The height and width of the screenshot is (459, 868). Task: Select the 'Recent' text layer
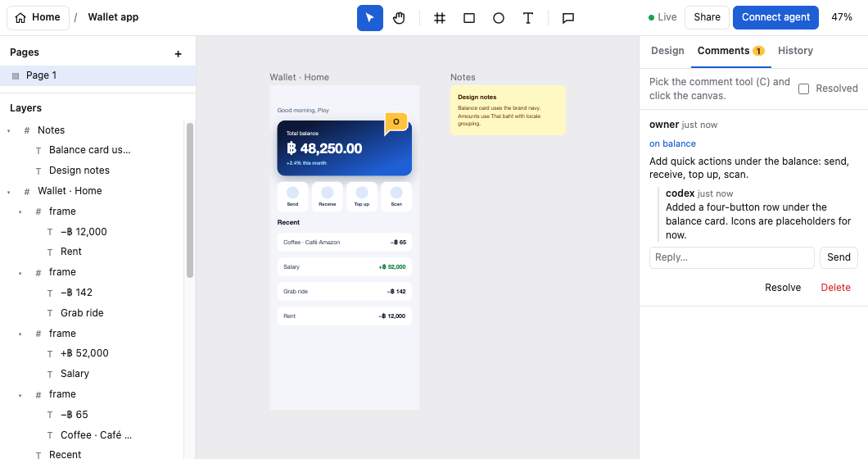65,455
